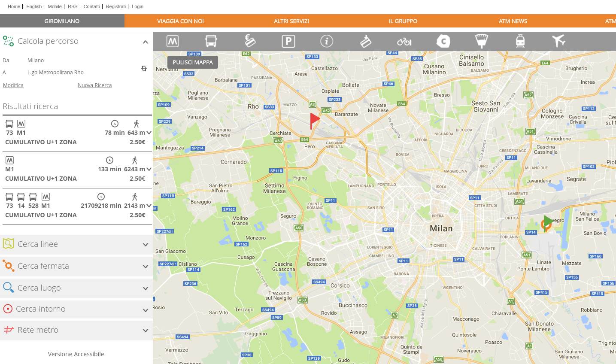Expand the Cerca intorno section
616x364 pixels.
[146, 310]
